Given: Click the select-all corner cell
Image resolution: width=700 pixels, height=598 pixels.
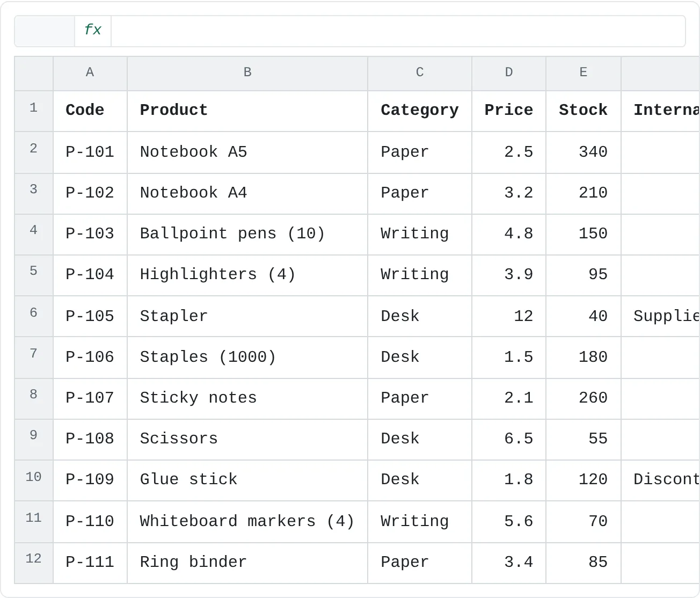Looking at the screenshot, I should [x=34, y=74].
